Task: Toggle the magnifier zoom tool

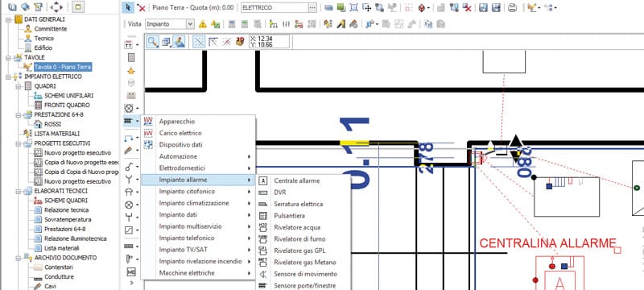Action: tap(152, 42)
